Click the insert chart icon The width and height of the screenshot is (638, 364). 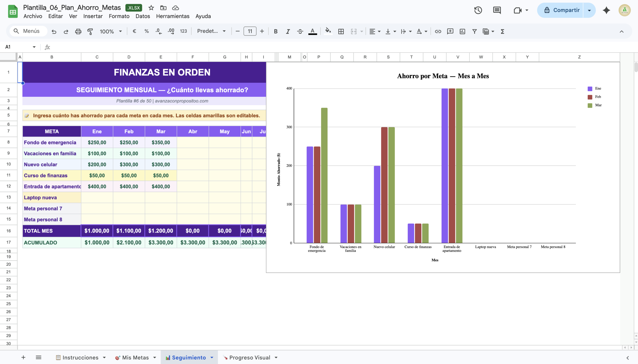tap(462, 31)
